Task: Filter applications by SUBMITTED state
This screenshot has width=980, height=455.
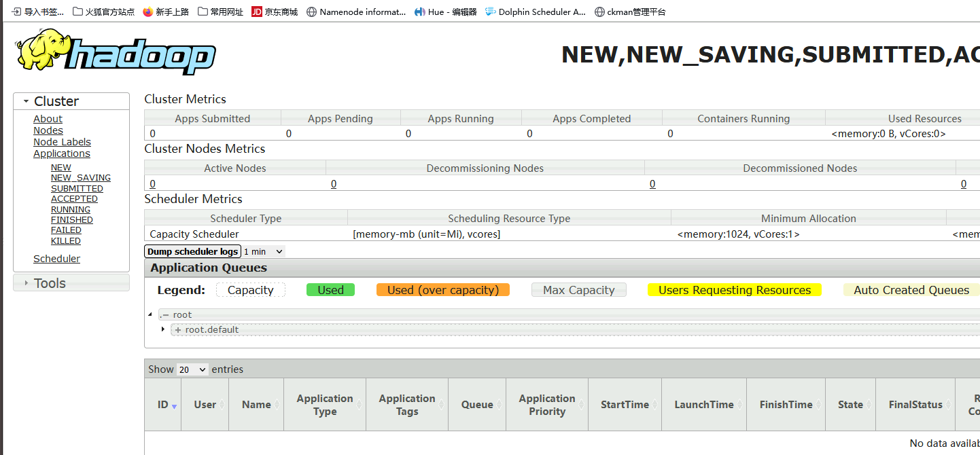Action: [77, 189]
